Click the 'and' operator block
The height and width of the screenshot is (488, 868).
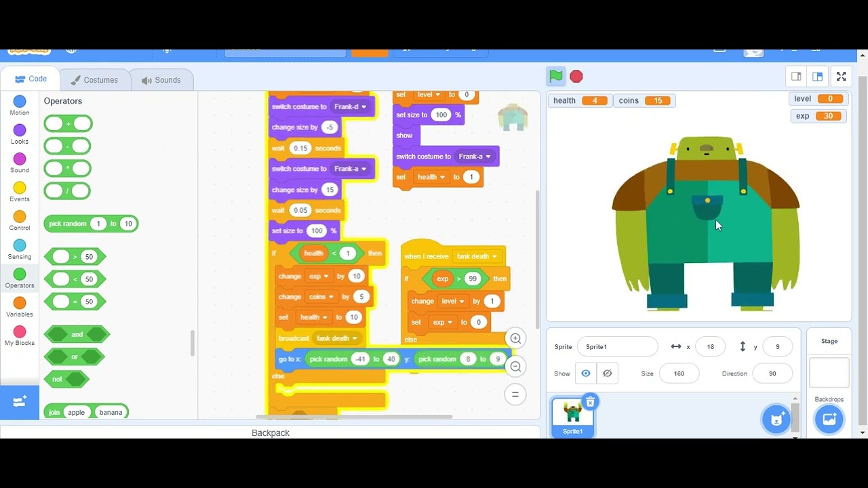[x=77, y=334]
